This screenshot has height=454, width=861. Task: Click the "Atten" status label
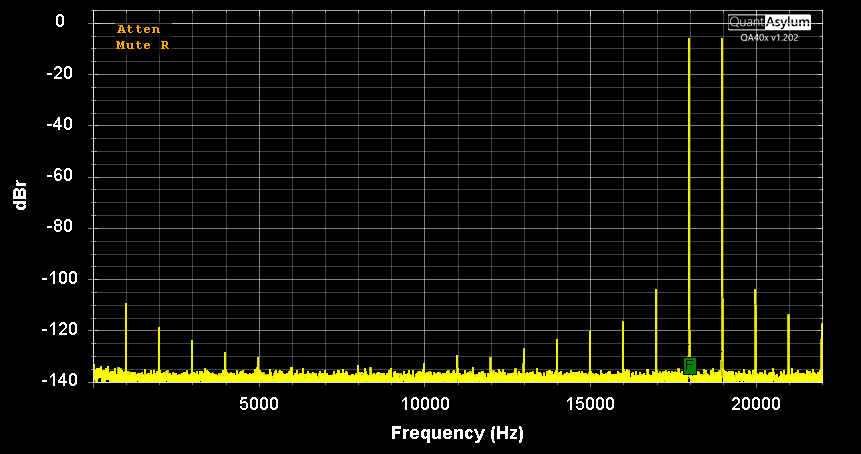[x=138, y=30]
